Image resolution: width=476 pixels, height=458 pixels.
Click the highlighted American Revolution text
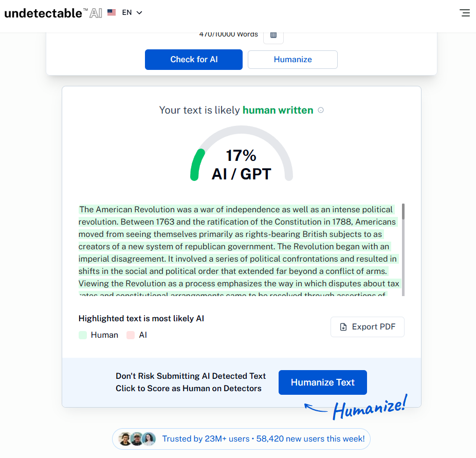point(240,250)
